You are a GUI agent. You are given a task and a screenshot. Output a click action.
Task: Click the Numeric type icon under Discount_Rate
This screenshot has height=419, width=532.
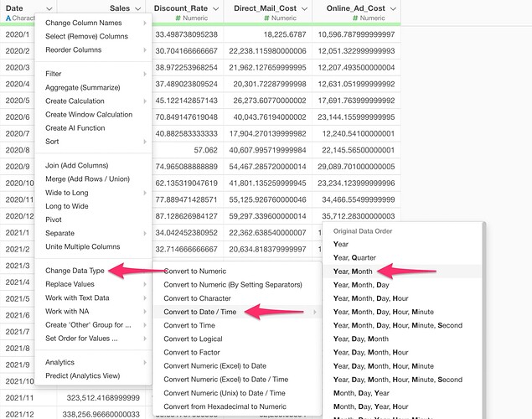click(x=183, y=18)
